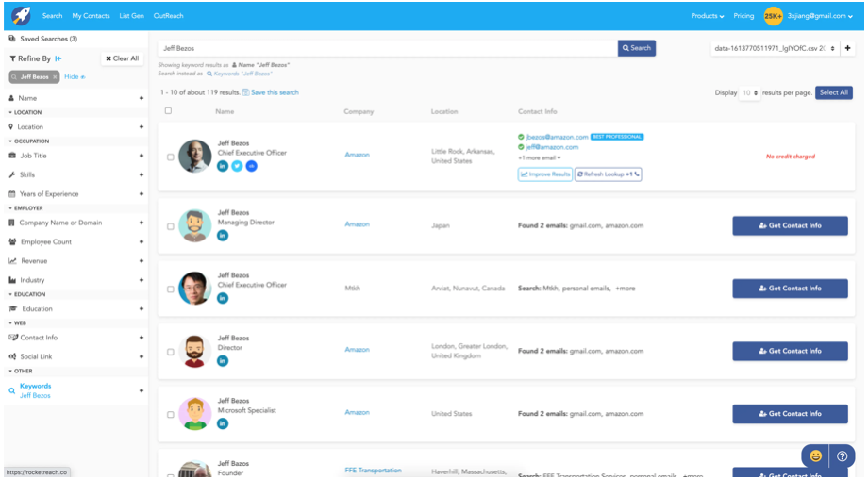Open the jbezos@amazon.com email link
The image size is (868, 496).
point(557,137)
